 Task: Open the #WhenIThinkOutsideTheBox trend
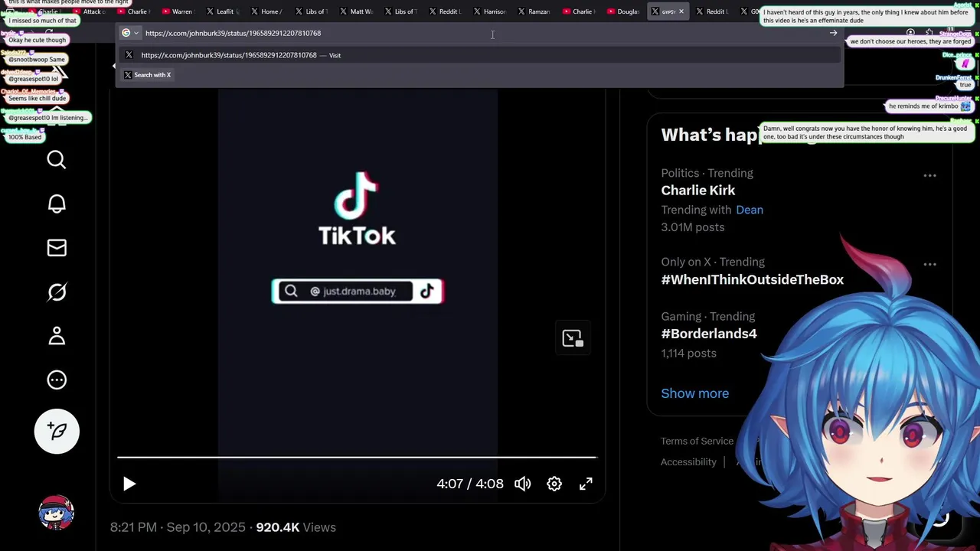[753, 279]
